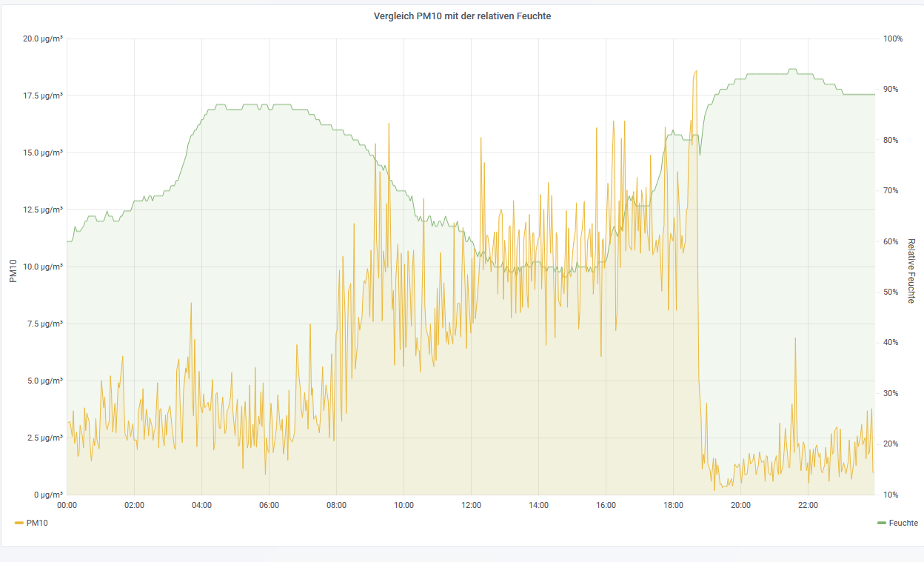Click the 70% right axis label
924x562 pixels.
[891, 190]
